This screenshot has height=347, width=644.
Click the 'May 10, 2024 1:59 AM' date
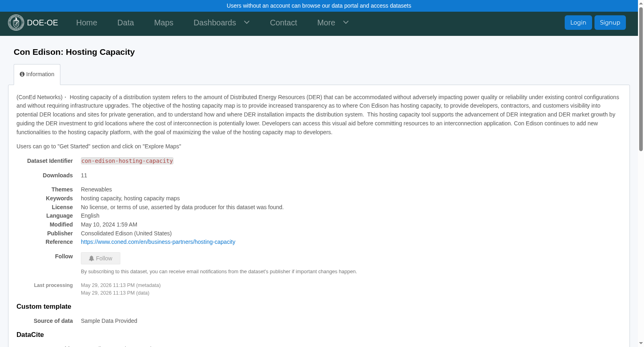point(109,224)
